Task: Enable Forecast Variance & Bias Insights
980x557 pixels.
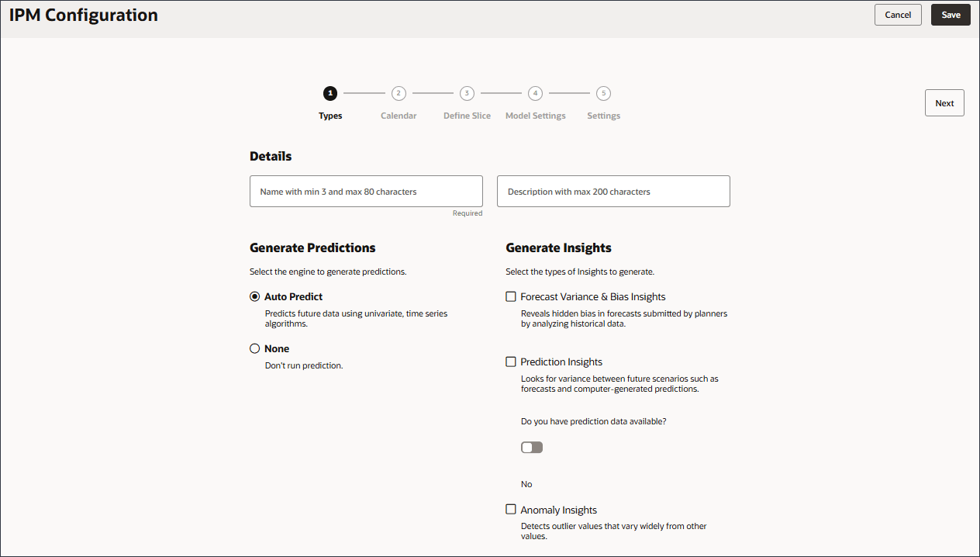Action: 511,296
